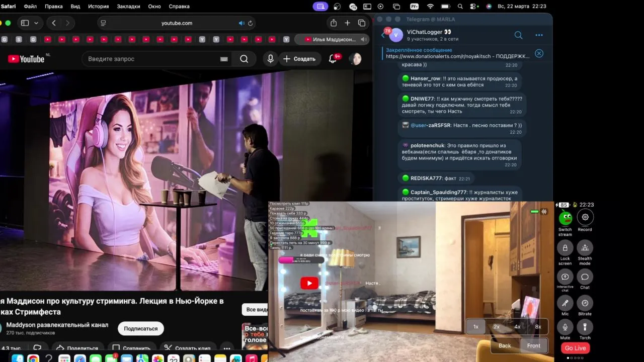644x362 pixels.
Task: Start YouTube voice search with microphone
Action: point(270,59)
